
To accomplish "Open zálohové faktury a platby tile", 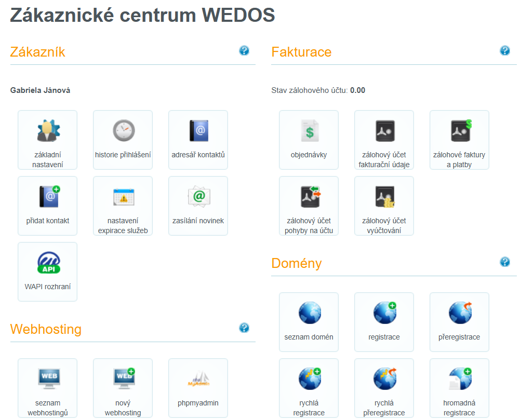I will tap(459, 140).
